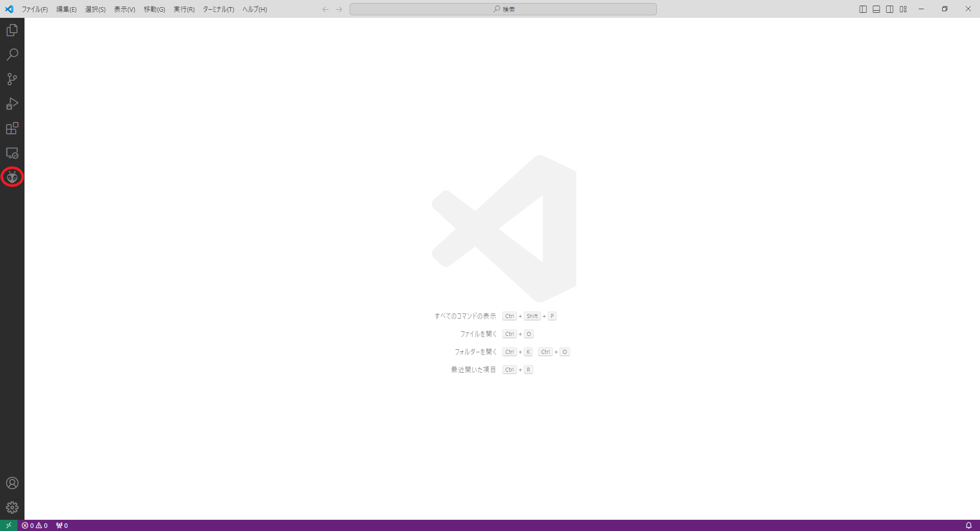Open the notifications bell in status bar

968,525
